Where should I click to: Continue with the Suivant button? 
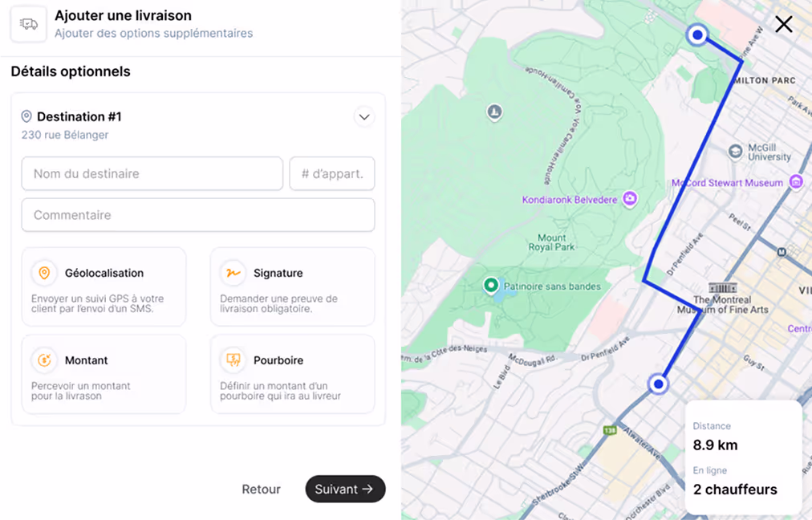click(x=345, y=489)
